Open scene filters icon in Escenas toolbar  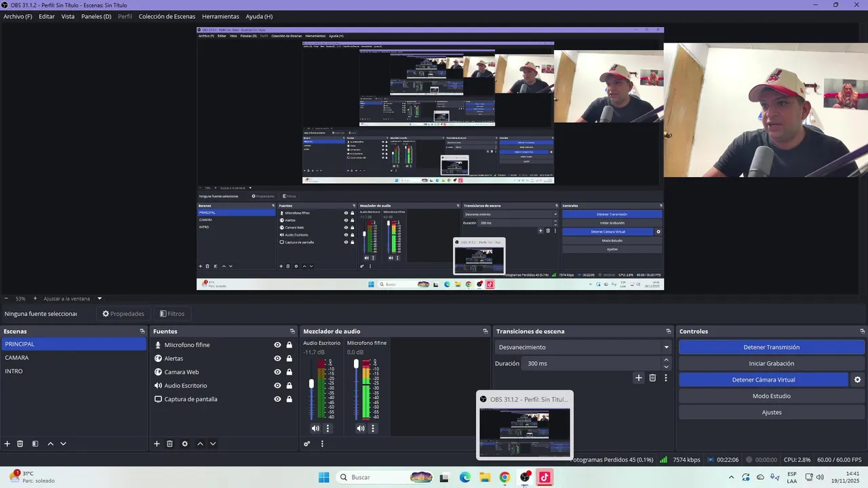[35, 444]
